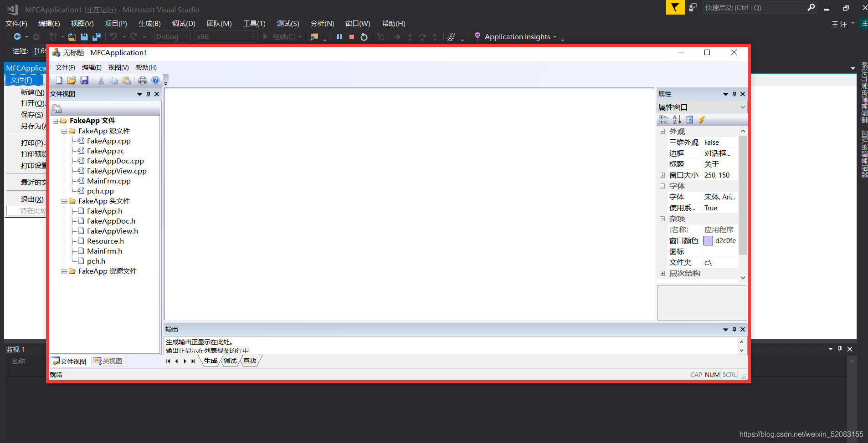Select the 查找 output tab
The height and width of the screenshot is (443, 868).
[250, 361]
